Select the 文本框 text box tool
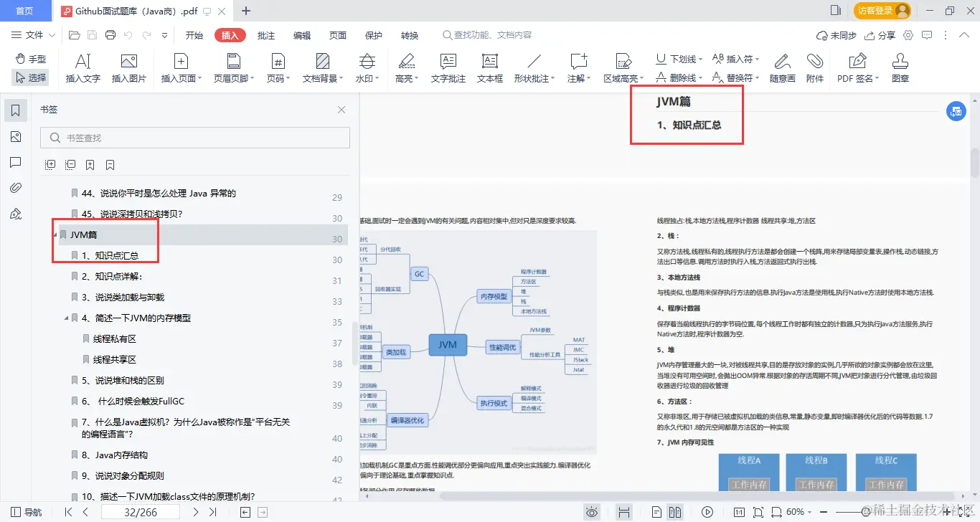980x522 pixels. [489, 68]
